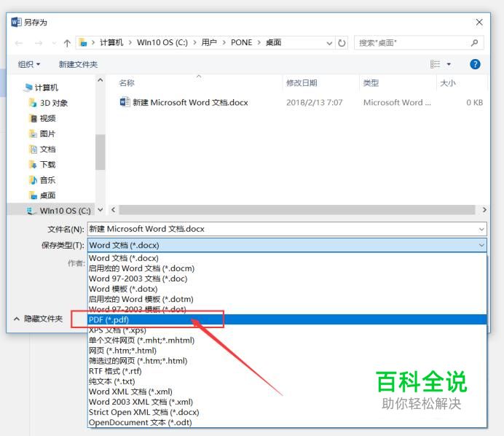504x436 pixels.
Task: Open the help question mark icon
Action: coord(475,64)
